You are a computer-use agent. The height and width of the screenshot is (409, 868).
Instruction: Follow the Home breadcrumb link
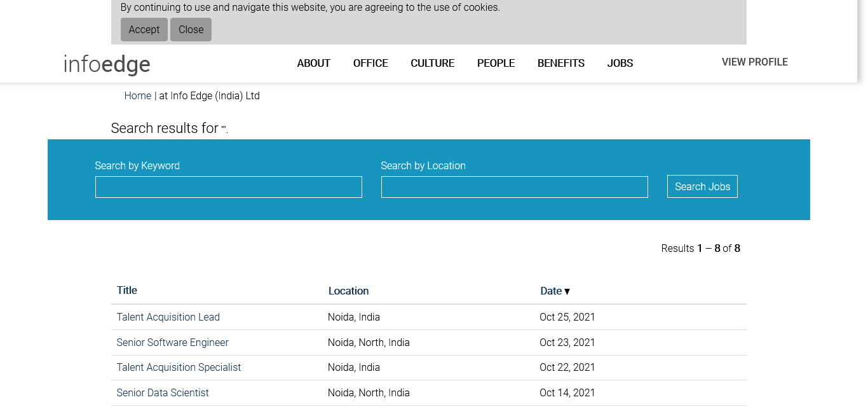click(x=137, y=96)
